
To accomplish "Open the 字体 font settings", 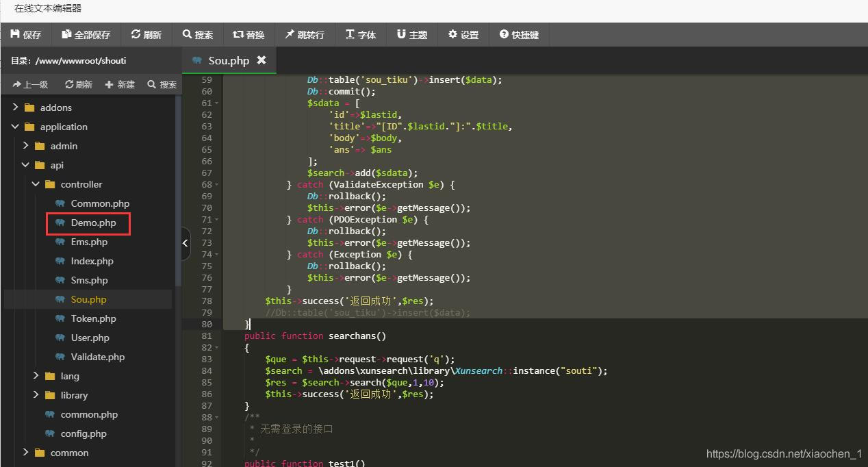I will pyautogui.click(x=361, y=34).
